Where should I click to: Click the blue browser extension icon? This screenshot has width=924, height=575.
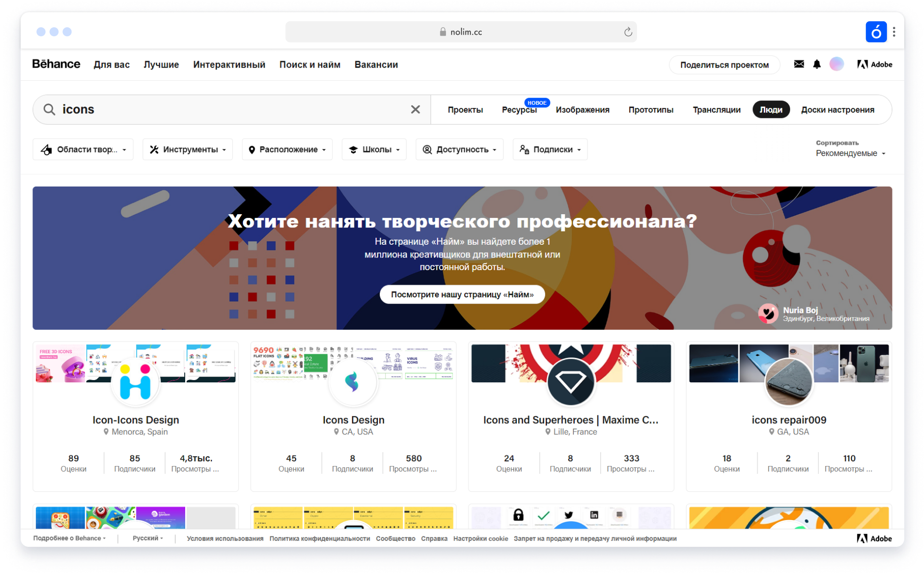point(876,32)
